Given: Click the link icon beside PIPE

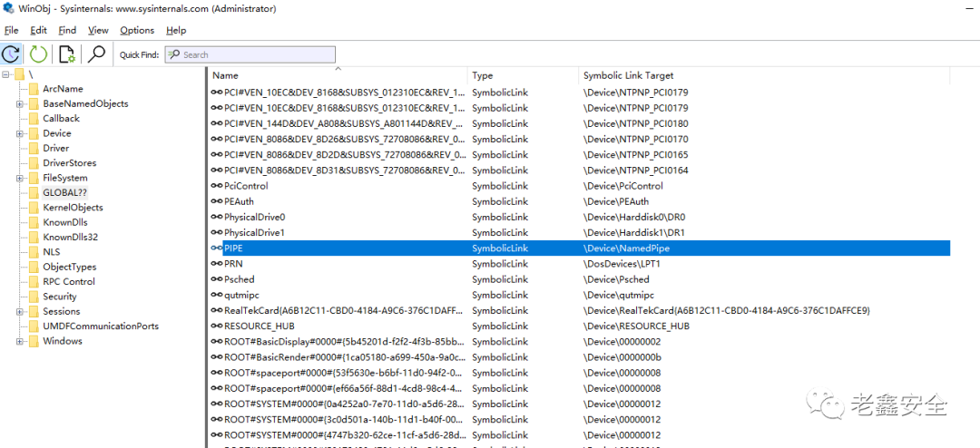Looking at the screenshot, I should (217, 248).
